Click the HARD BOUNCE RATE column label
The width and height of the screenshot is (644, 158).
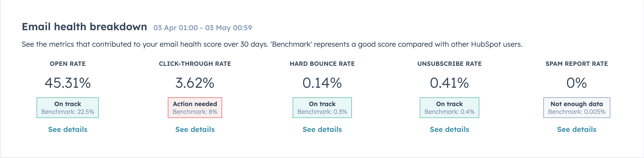322,64
